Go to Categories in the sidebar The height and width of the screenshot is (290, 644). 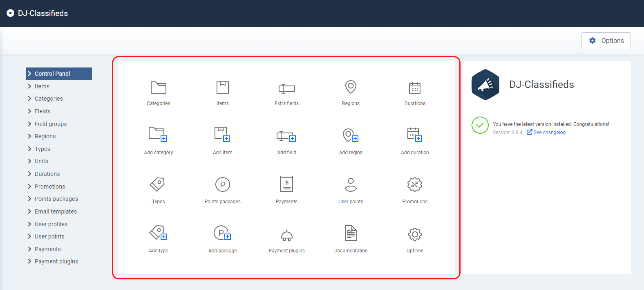(x=49, y=99)
